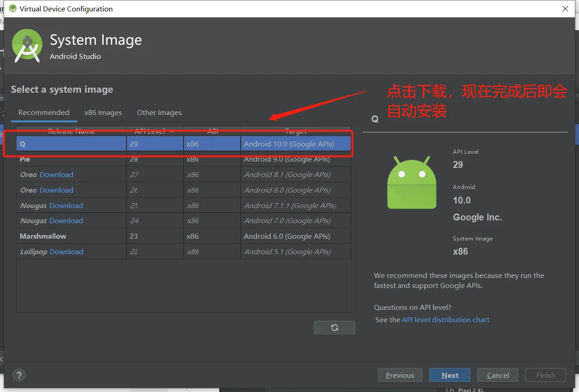Click the ABI column header

click(x=212, y=131)
